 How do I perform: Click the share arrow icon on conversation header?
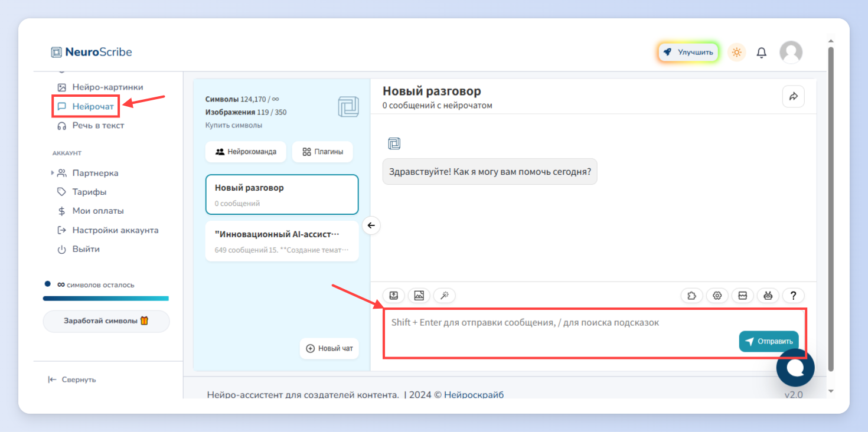pyautogui.click(x=793, y=96)
